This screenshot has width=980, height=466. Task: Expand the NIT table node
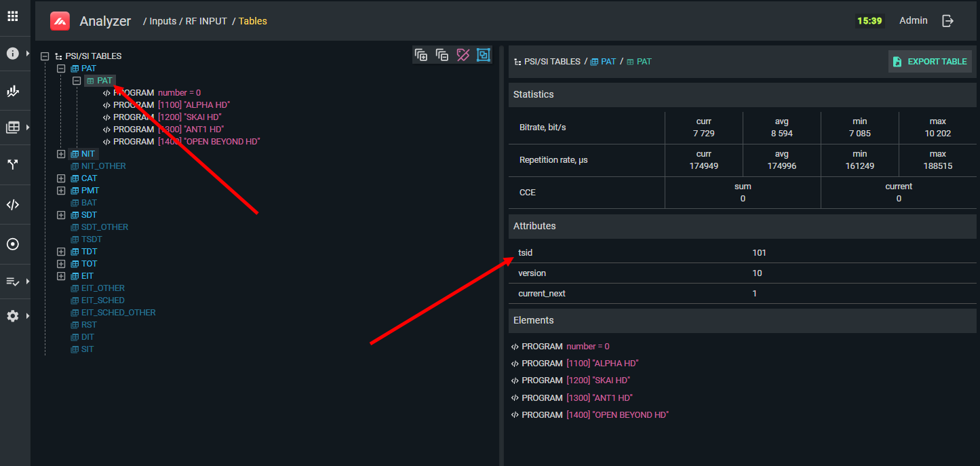pos(61,154)
